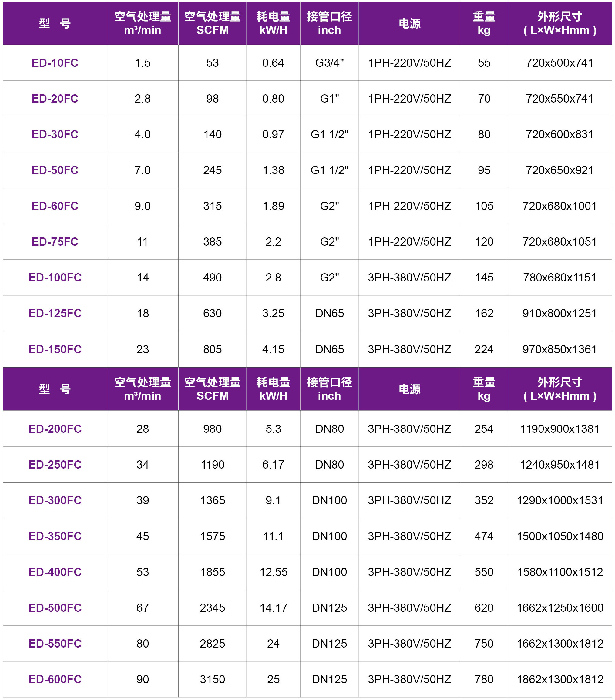Click the ED-350FC model name

coord(55,536)
